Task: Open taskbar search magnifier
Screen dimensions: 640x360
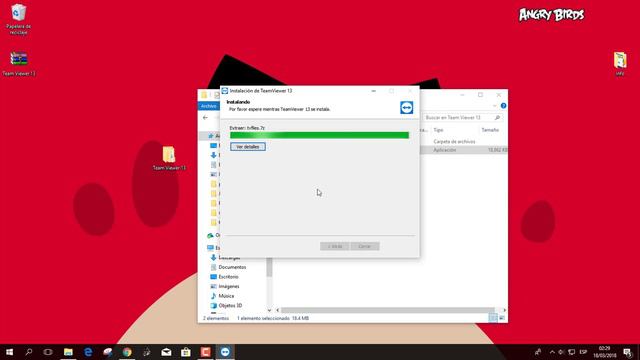Action: point(29,352)
